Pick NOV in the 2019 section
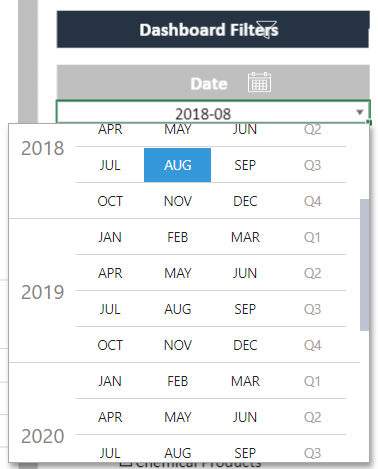This screenshot has width=378, height=469. (177, 345)
